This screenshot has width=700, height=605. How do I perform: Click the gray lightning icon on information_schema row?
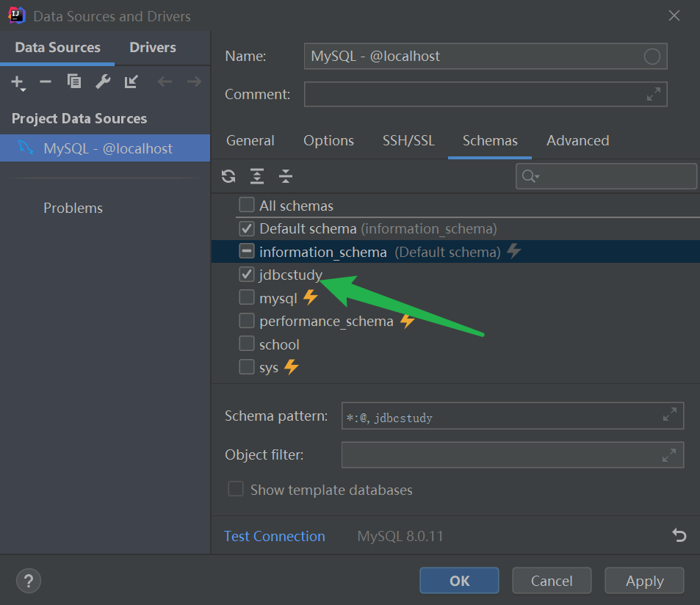(514, 251)
